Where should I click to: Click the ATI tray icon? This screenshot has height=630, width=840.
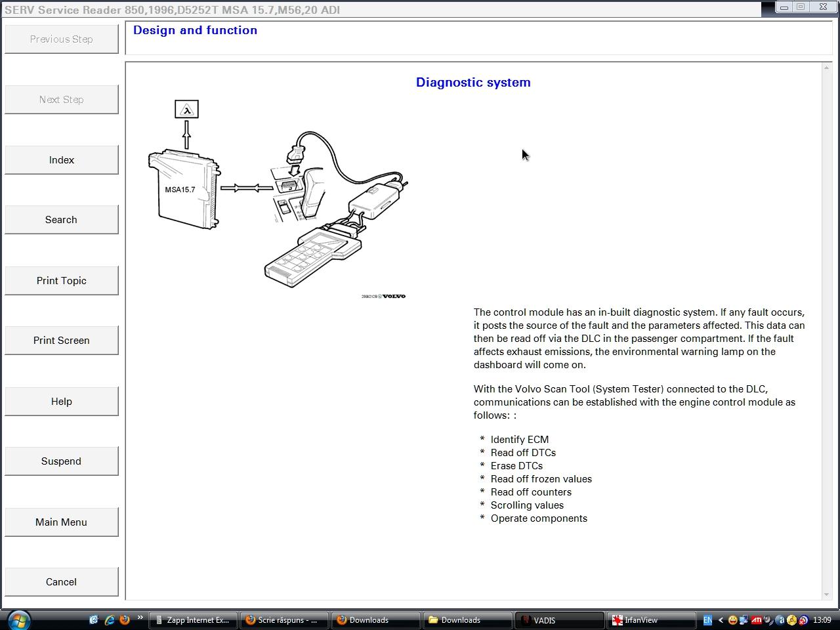pos(757,620)
